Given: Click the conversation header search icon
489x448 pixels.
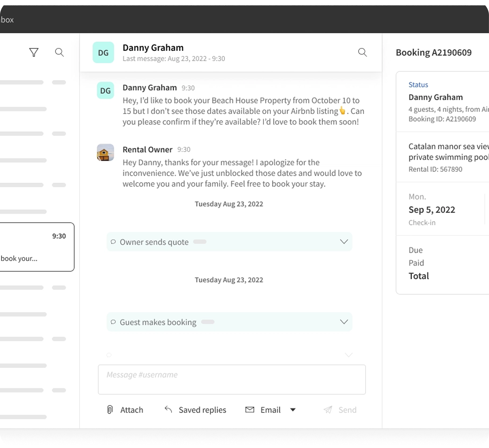Looking at the screenshot, I should pyautogui.click(x=362, y=52).
